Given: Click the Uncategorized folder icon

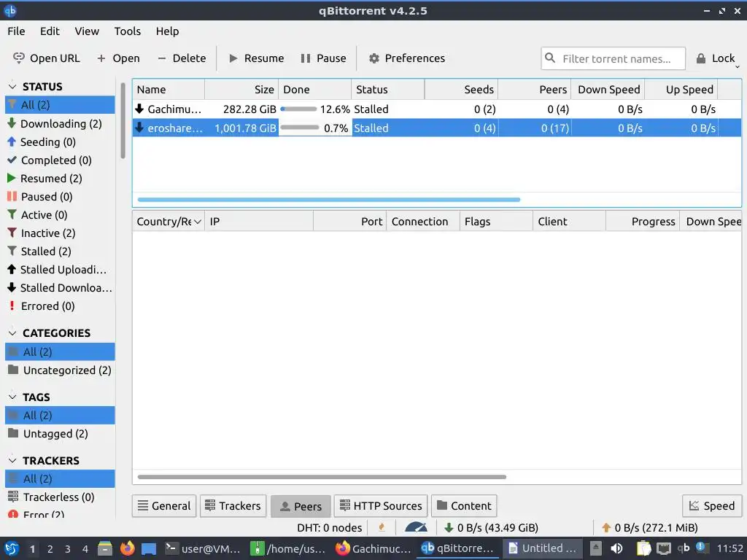Looking at the screenshot, I should coord(13,370).
